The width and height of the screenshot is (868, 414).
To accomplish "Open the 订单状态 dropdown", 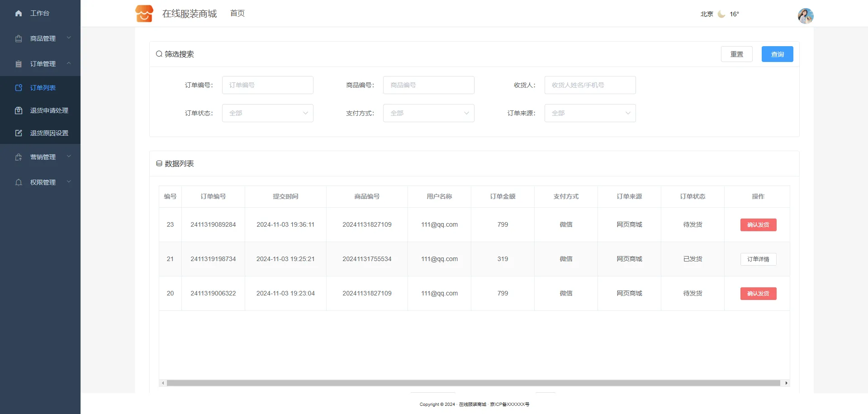I will pos(267,113).
